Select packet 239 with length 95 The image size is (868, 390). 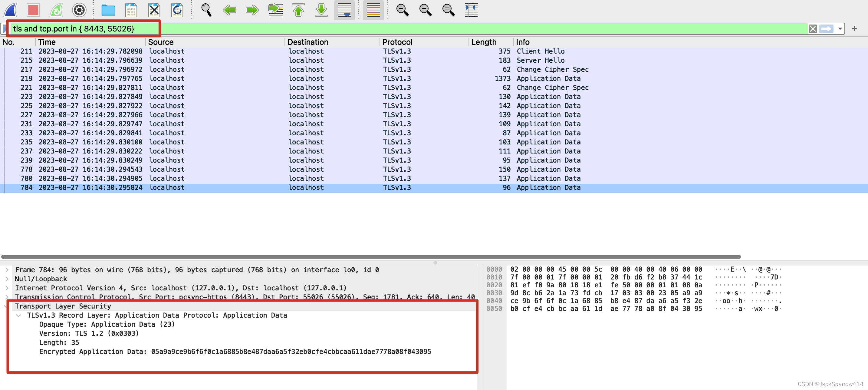[434, 160]
